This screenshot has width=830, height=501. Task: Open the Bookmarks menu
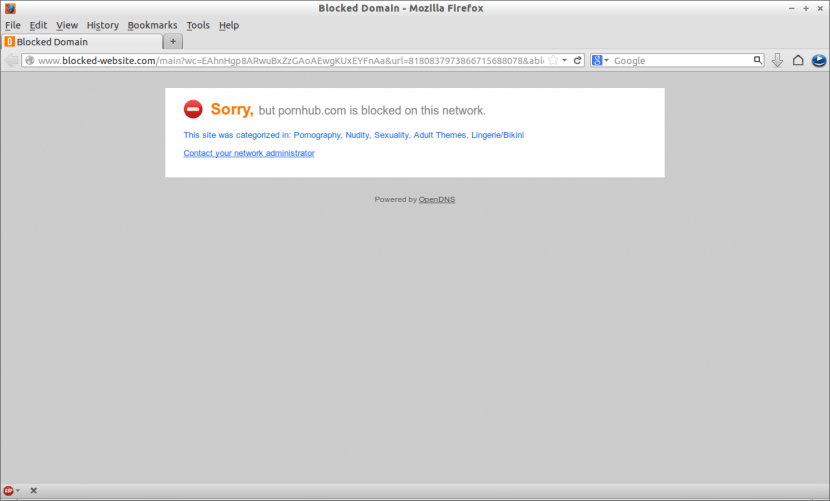(x=152, y=25)
